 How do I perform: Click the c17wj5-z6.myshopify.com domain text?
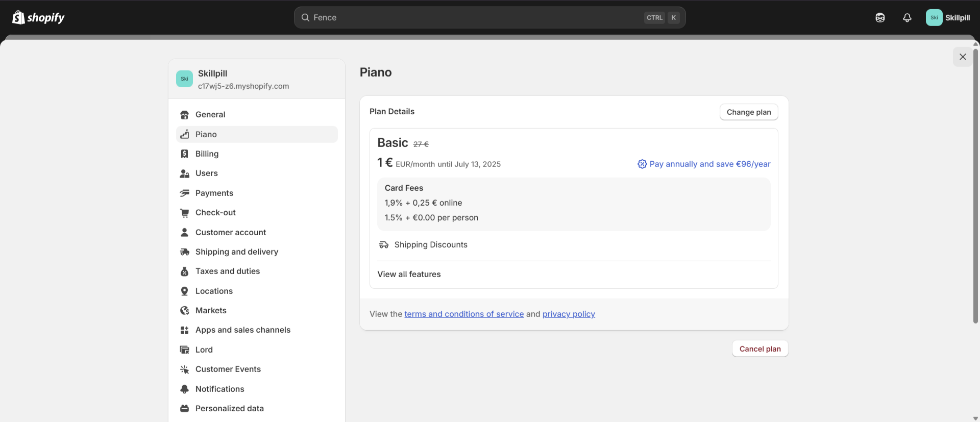[243, 86]
